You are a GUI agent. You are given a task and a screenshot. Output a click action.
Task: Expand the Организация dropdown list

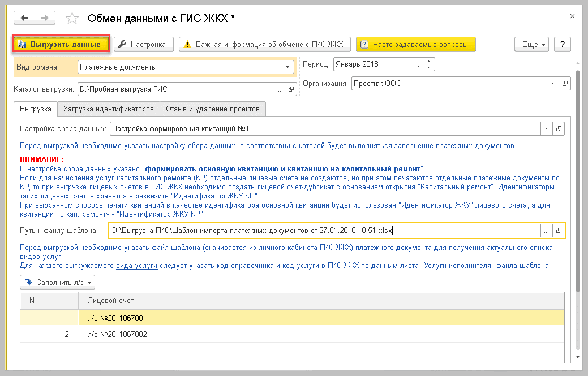[552, 83]
